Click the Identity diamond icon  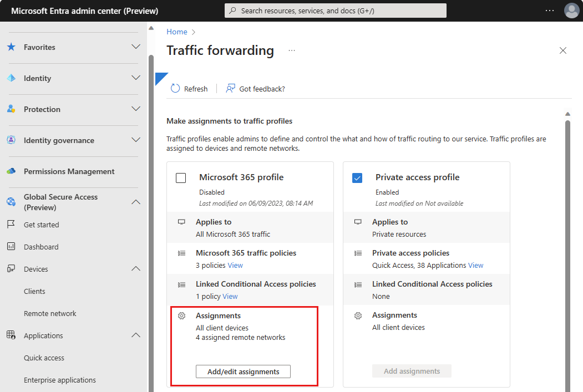[x=12, y=78]
